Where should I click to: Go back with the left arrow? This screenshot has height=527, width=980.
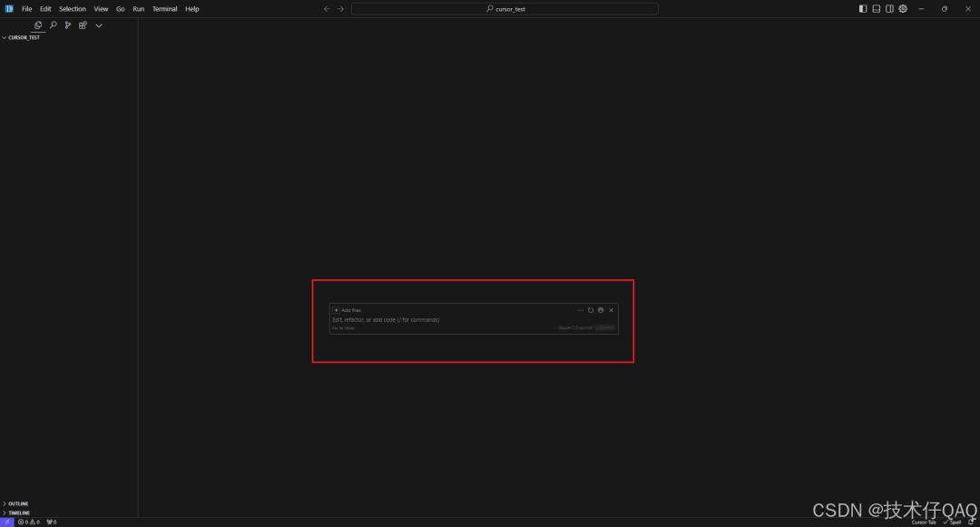(x=327, y=9)
